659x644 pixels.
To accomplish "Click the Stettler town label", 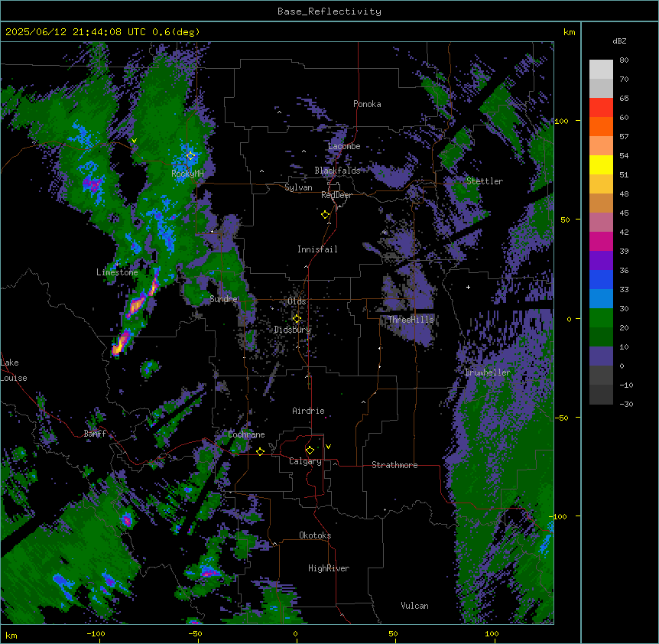I will click(485, 181).
